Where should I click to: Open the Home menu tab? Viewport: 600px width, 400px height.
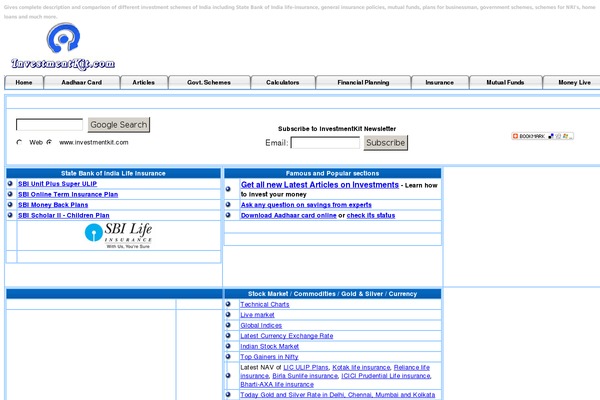[x=24, y=82]
